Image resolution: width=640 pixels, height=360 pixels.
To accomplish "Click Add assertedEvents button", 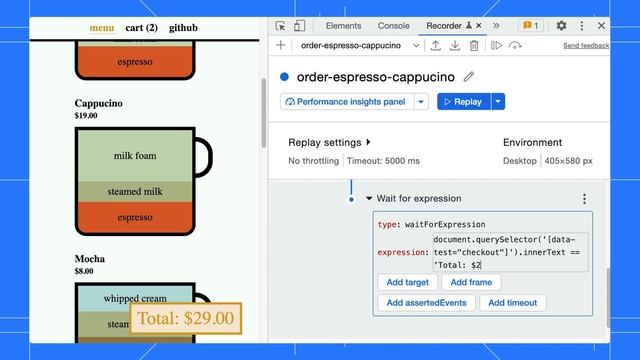I will (x=426, y=302).
